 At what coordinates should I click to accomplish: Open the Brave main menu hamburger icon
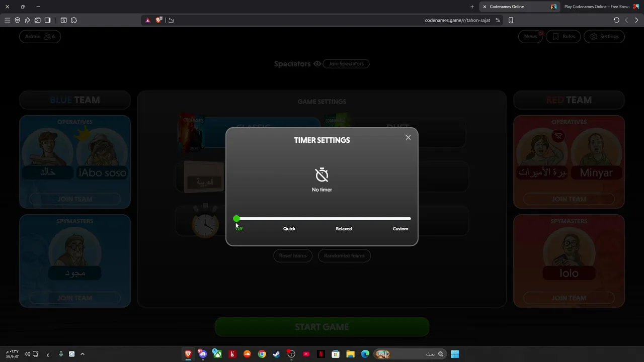pos(7,20)
